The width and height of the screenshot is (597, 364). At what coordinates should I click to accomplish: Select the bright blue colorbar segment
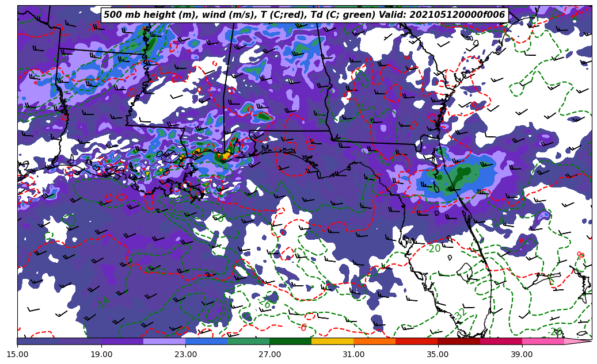[206, 341]
